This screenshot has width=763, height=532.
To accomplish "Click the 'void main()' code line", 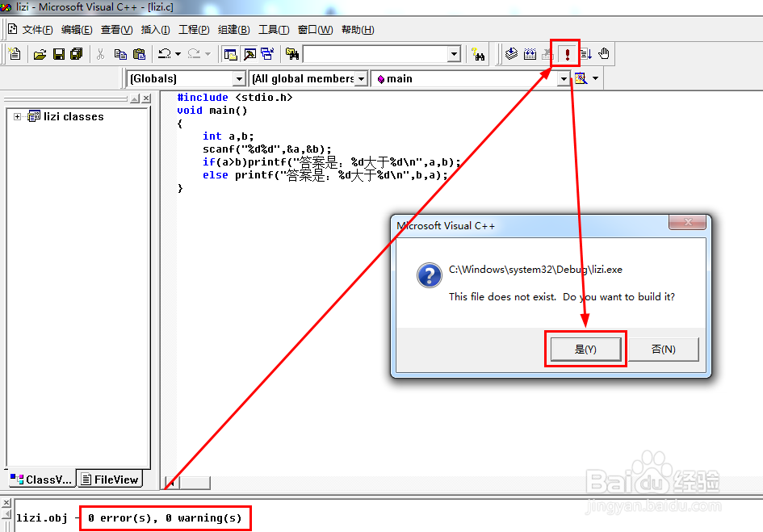I will 212,111.
